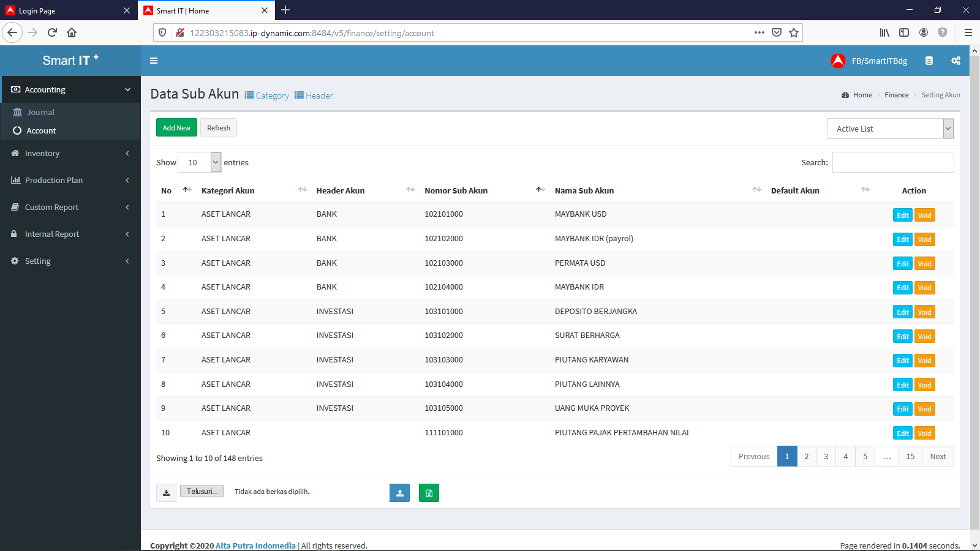Image resolution: width=980 pixels, height=551 pixels.
Task: Reload the page with the refresh icon
Action: [52, 32]
